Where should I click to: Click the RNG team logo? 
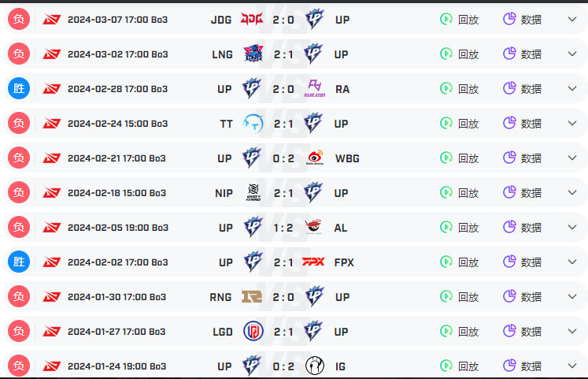tap(252, 297)
